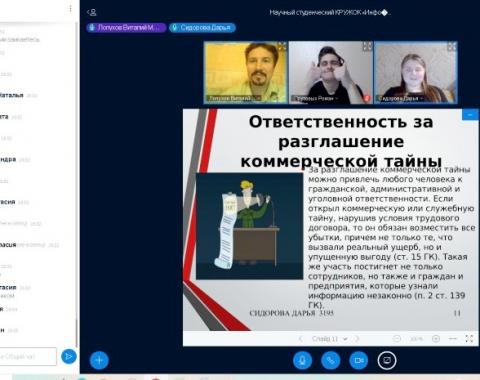Image resolution: width=480 pixels, height=380 pixels.
Task: Zoom in the presentation
Action: coord(436,339)
